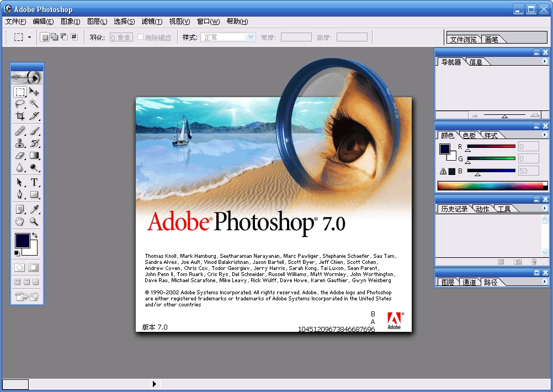Enable the 消除锯齿 anti-alias checkbox

141,38
